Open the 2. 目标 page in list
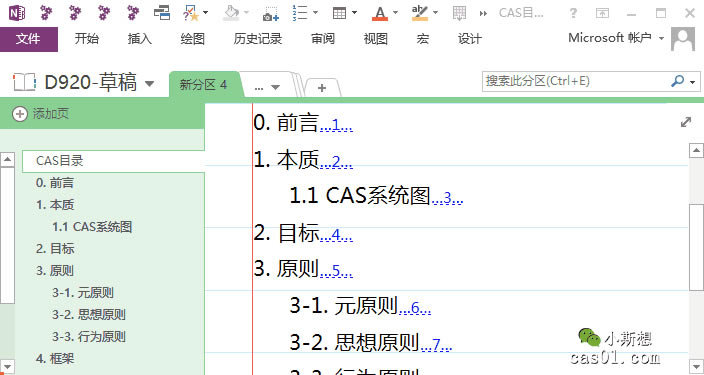 pos(55,249)
